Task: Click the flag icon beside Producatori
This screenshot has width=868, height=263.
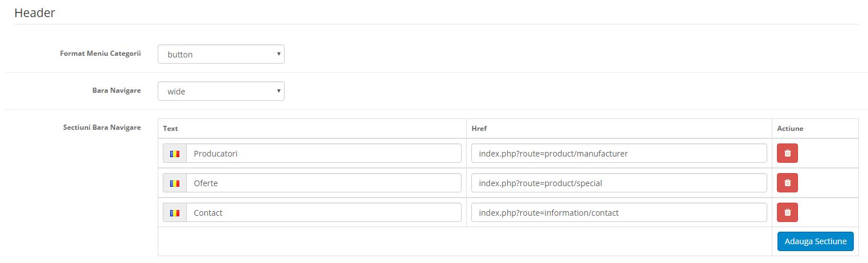Action: coord(175,153)
